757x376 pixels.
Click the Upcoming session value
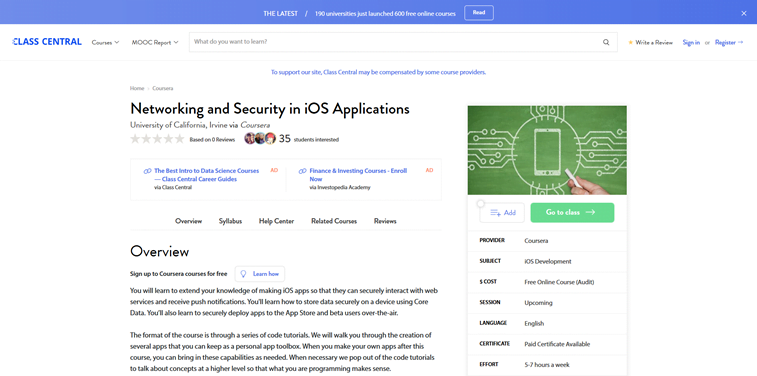coord(538,303)
